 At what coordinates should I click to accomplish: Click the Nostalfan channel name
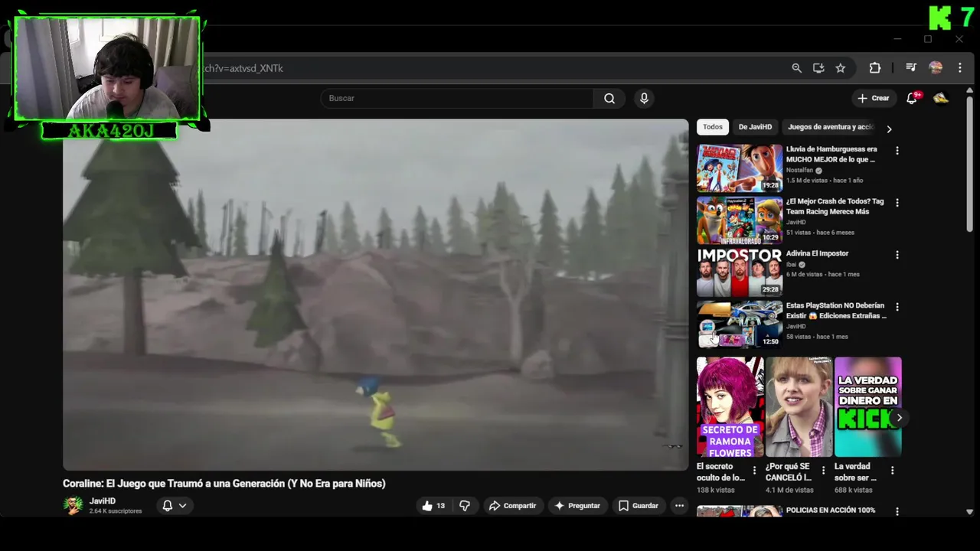(x=799, y=170)
